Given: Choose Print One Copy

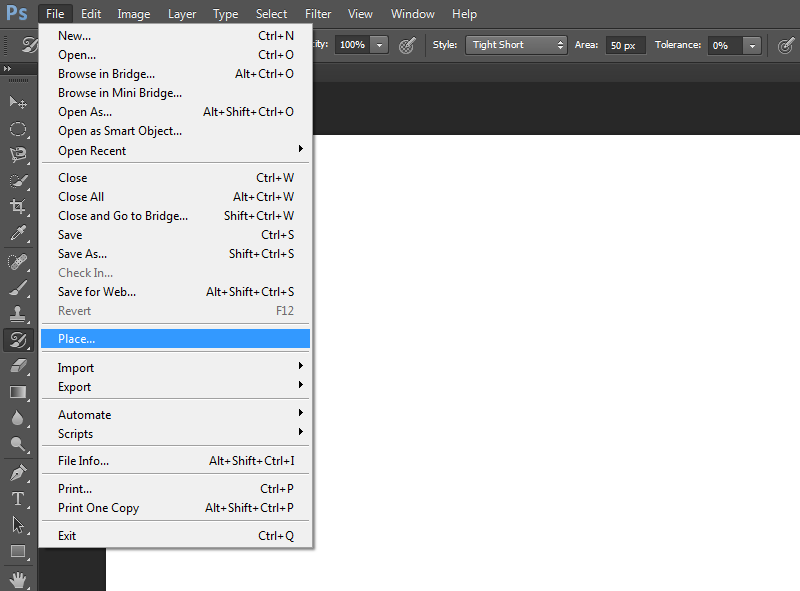Looking at the screenshot, I should (x=176, y=508).
